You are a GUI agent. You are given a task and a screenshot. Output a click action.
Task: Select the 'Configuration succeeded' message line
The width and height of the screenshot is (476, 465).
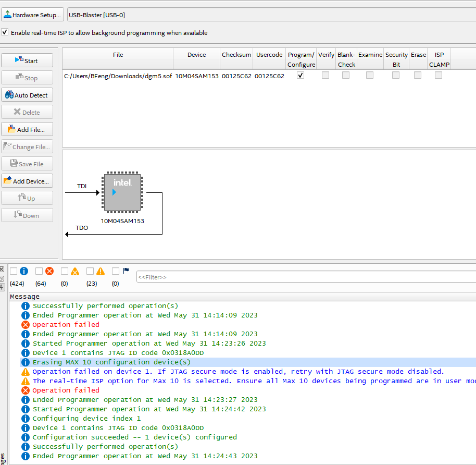click(134, 437)
